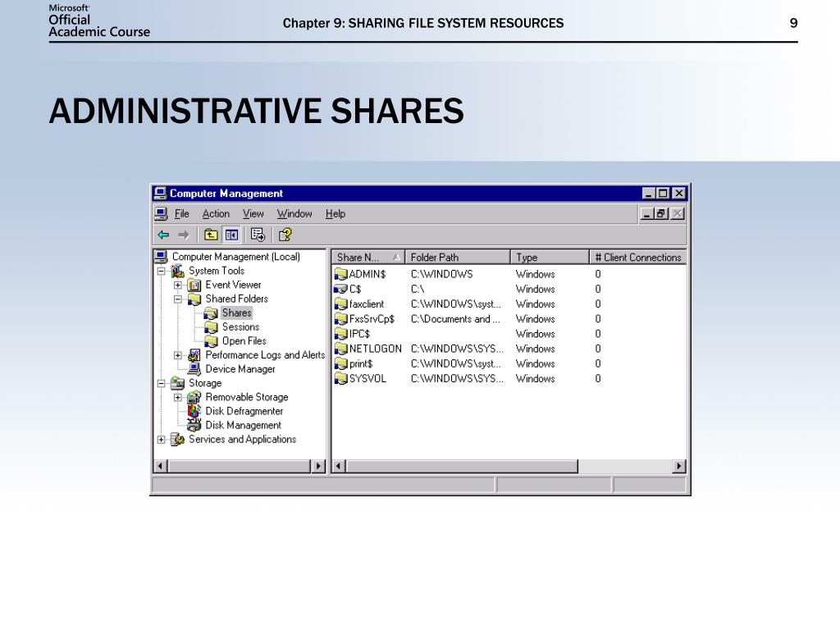Click client connections value for IPC$
The width and height of the screenshot is (840, 630).
pyautogui.click(x=598, y=334)
